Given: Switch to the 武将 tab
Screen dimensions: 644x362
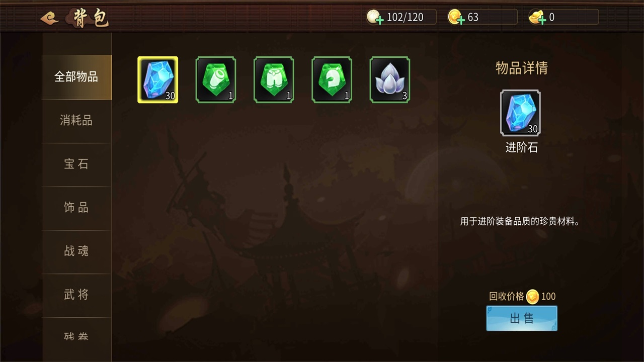Looking at the screenshot, I should tap(76, 295).
